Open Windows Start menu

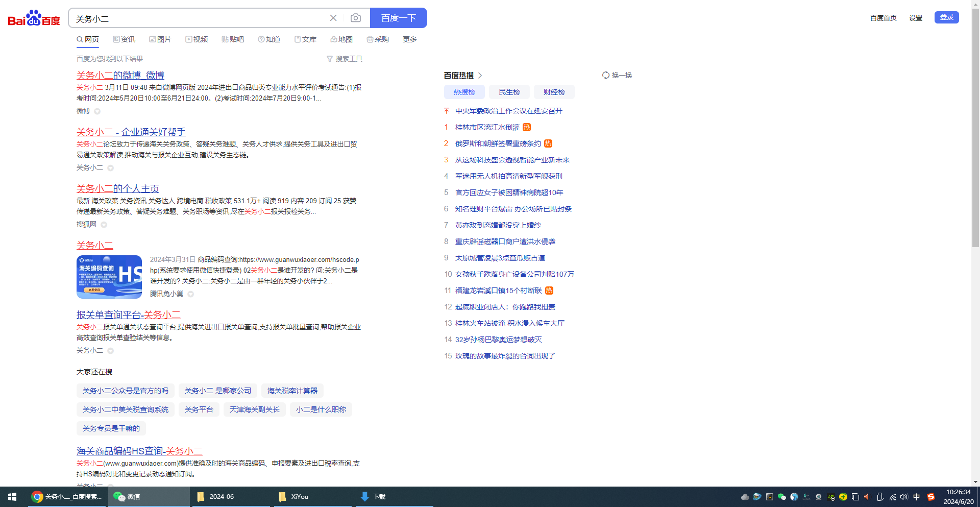(12, 497)
